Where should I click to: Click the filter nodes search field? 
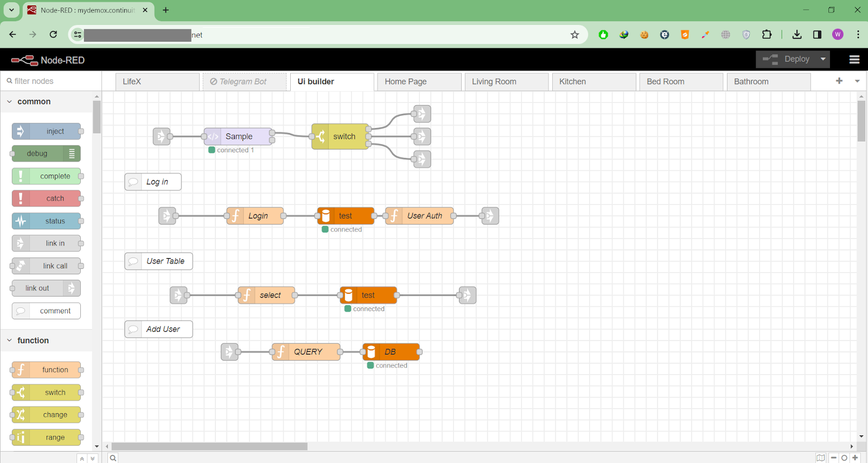[51, 81]
